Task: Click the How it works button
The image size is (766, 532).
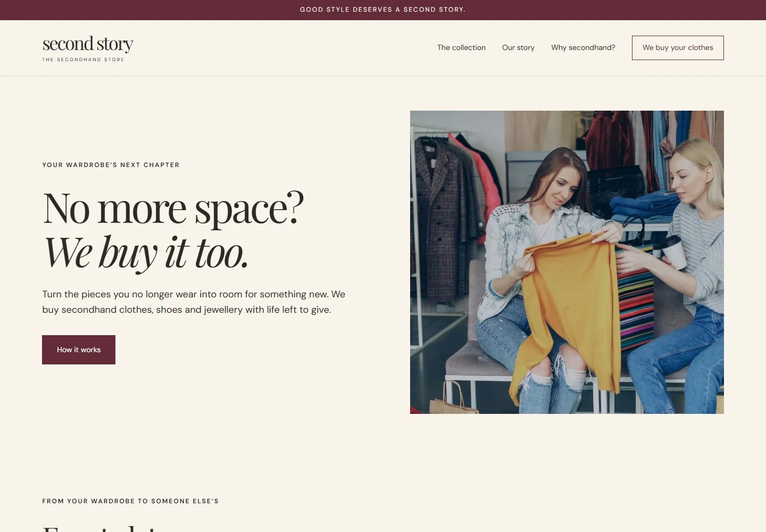Action: [79, 350]
